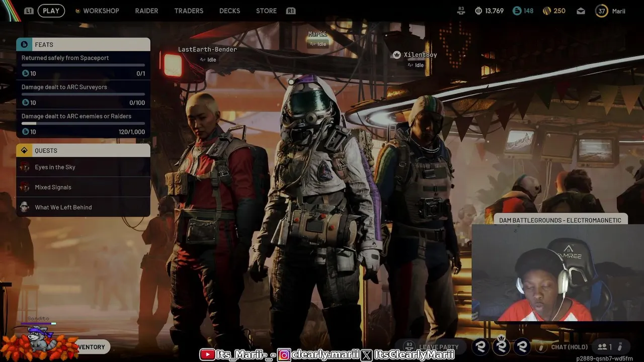Viewport: 644px width, 362px height.
Task: Click the XilentBoy nameplate
Action: (x=420, y=55)
